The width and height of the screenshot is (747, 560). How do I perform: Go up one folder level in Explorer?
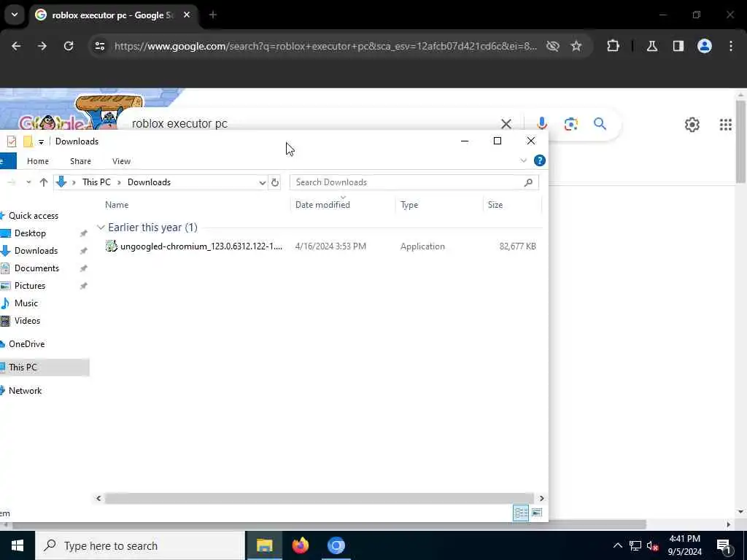(x=43, y=182)
